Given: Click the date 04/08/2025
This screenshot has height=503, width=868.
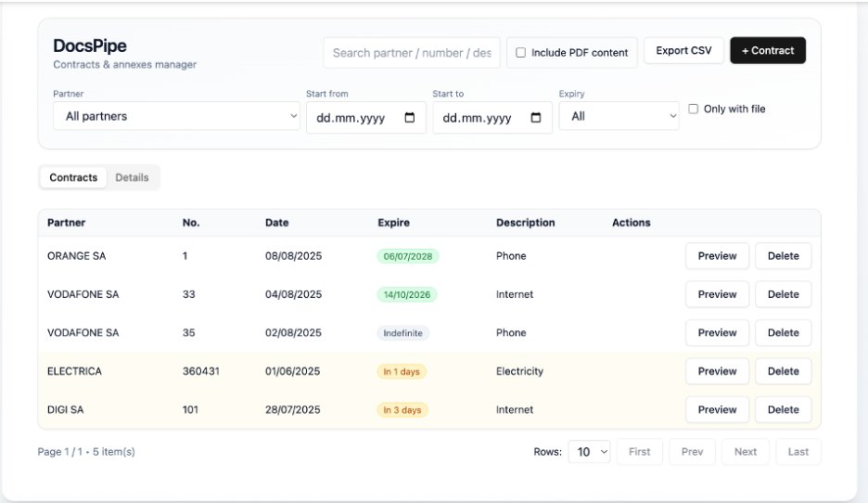Looking at the screenshot, I should [293, 294].
